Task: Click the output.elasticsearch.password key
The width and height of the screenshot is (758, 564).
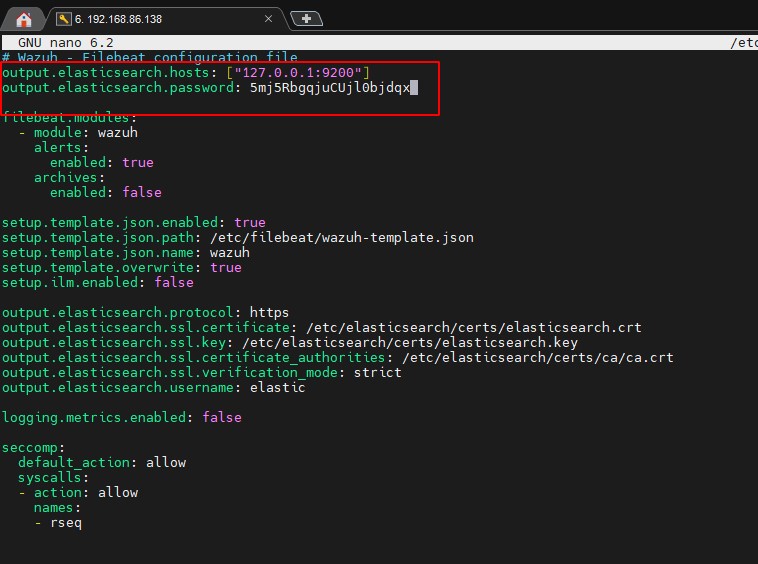Action: tap(117, 87)
